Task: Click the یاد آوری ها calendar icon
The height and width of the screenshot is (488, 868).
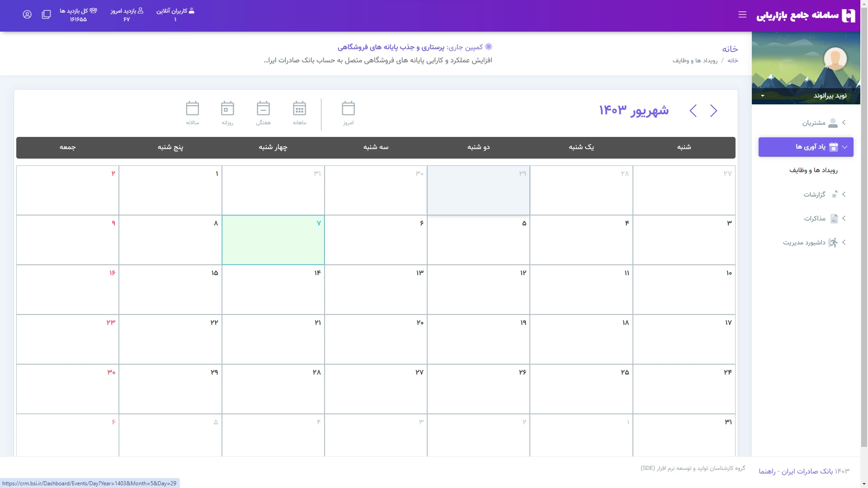Action: 834,147
